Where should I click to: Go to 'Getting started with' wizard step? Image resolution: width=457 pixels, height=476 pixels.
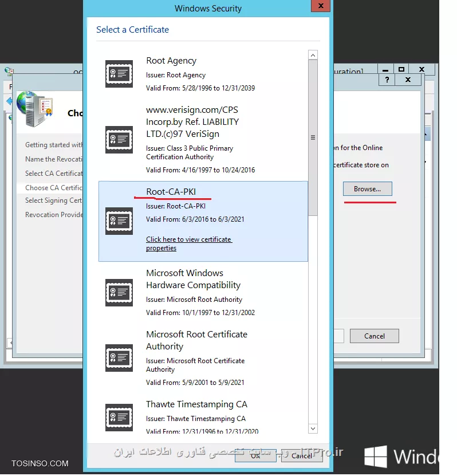pos(54,145)
